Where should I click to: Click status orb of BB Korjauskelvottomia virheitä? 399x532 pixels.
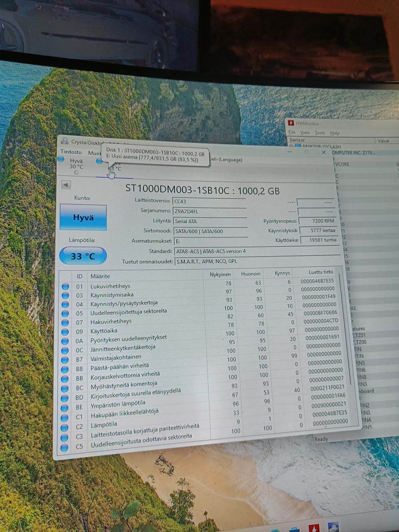tap(64, 379)
